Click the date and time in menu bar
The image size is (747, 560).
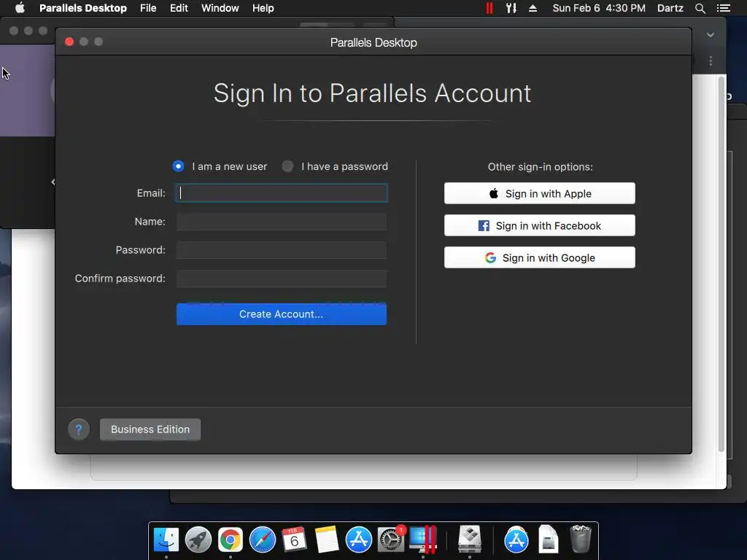click(x=599, y=8)
